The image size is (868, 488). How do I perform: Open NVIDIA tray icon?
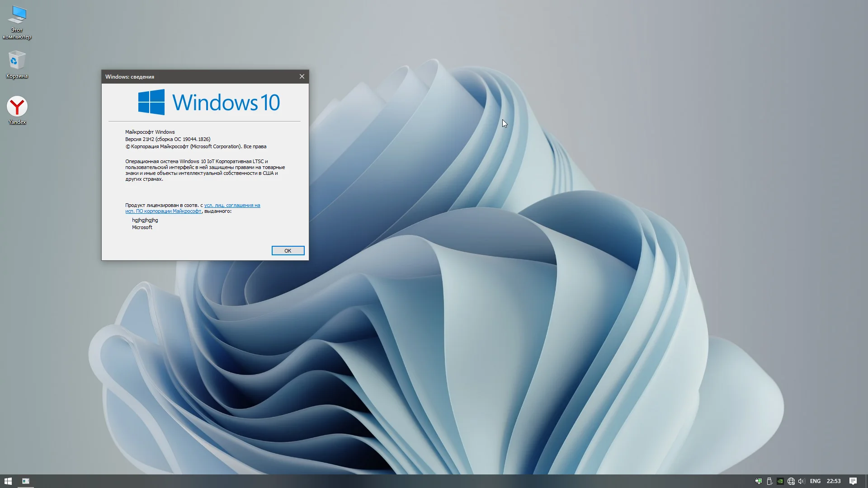(780, 481)
